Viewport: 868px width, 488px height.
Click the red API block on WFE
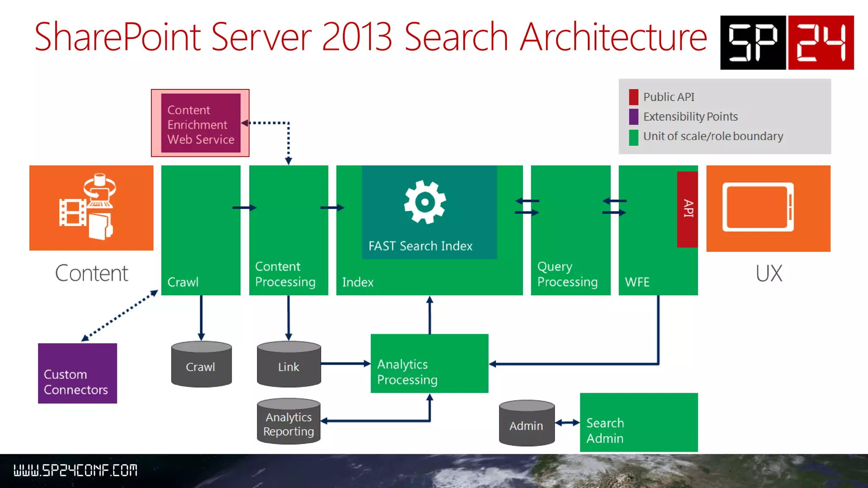tap(687, 209)
